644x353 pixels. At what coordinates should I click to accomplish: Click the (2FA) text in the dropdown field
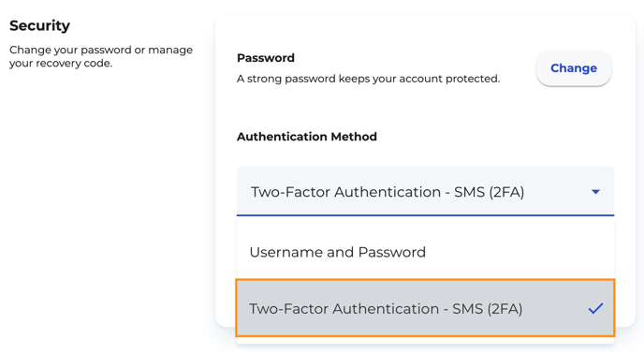pyautogui.click(x=506, y=192)
